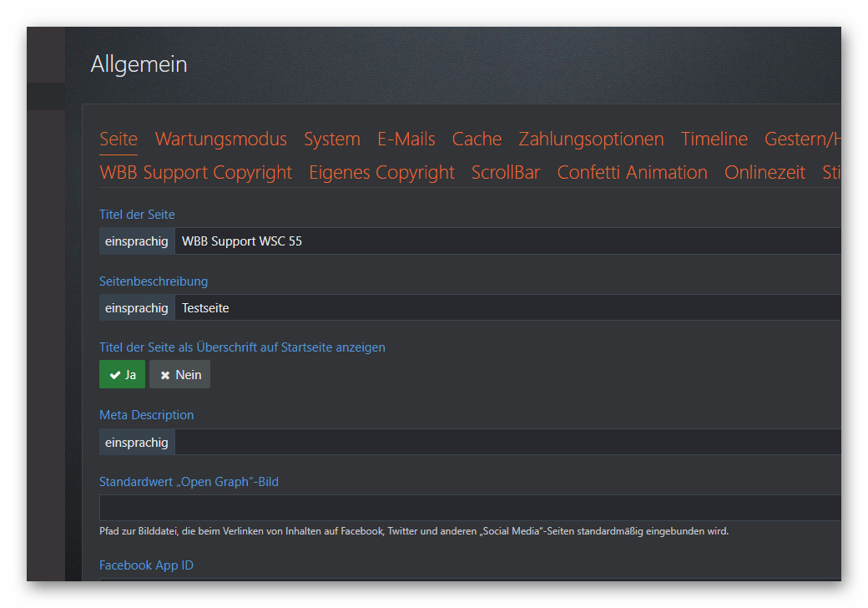Open the Timeline tab

pos(714,139)
